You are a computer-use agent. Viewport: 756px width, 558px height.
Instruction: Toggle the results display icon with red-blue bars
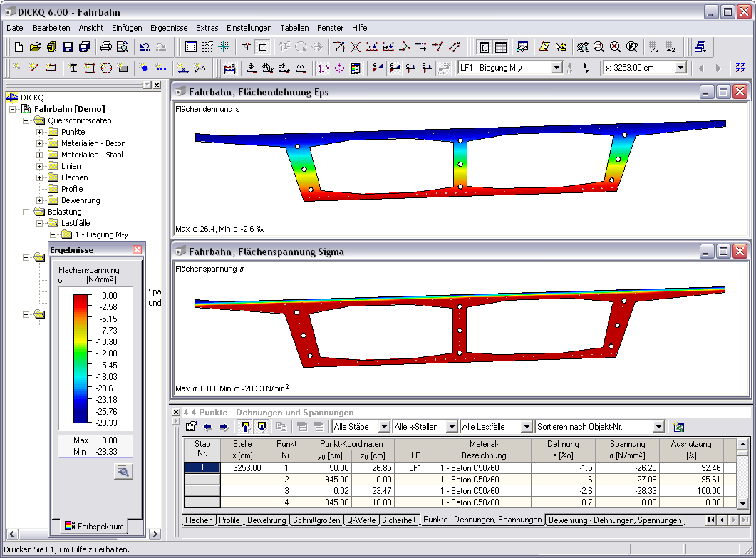pos(229,68)
